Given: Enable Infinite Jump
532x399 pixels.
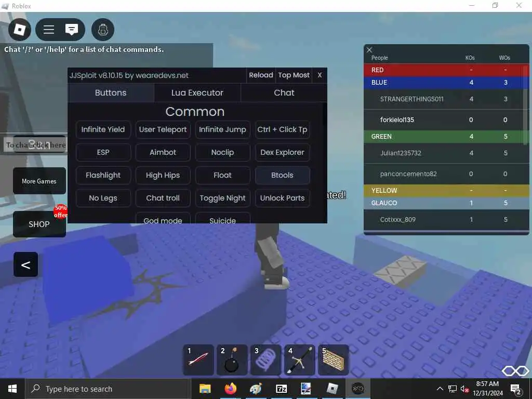Looking at the screenshot, I should click(x=222, y=129).
